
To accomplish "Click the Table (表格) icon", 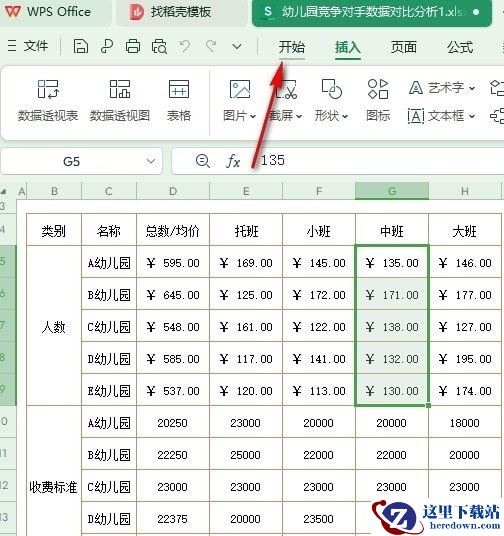I will point(179,100).
